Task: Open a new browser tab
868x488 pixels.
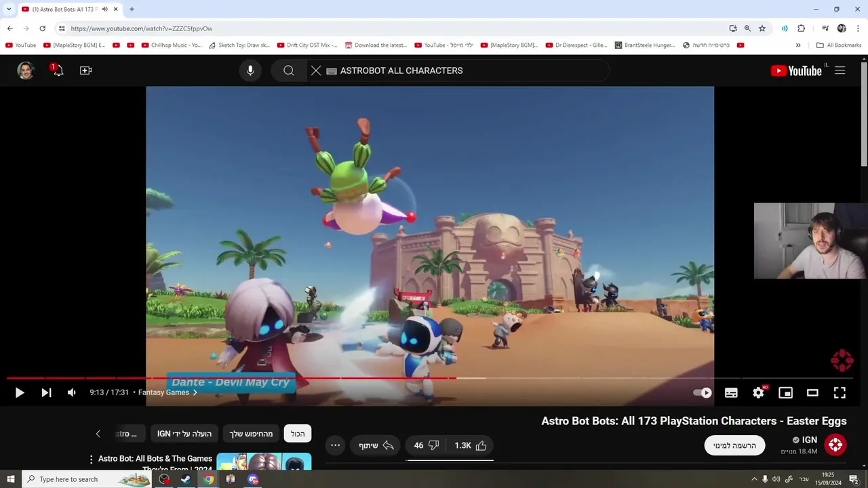Action: click(x=132, y=9)
